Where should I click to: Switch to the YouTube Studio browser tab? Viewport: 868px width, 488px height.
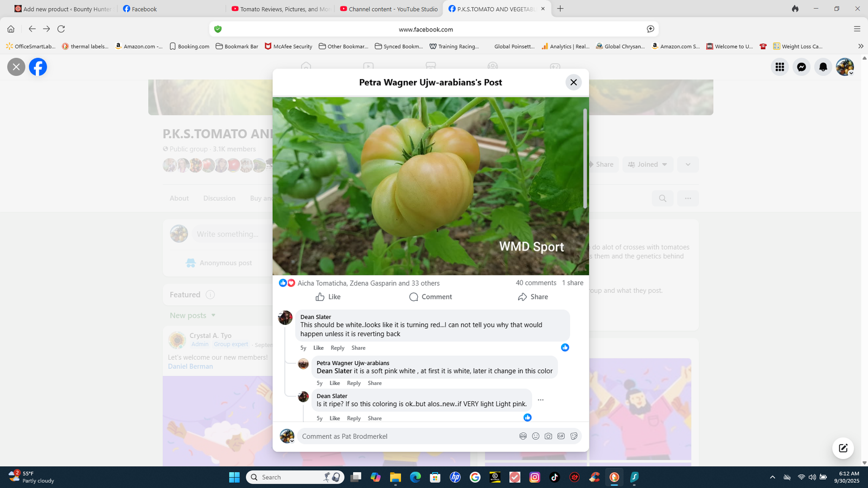coord(388,9)
